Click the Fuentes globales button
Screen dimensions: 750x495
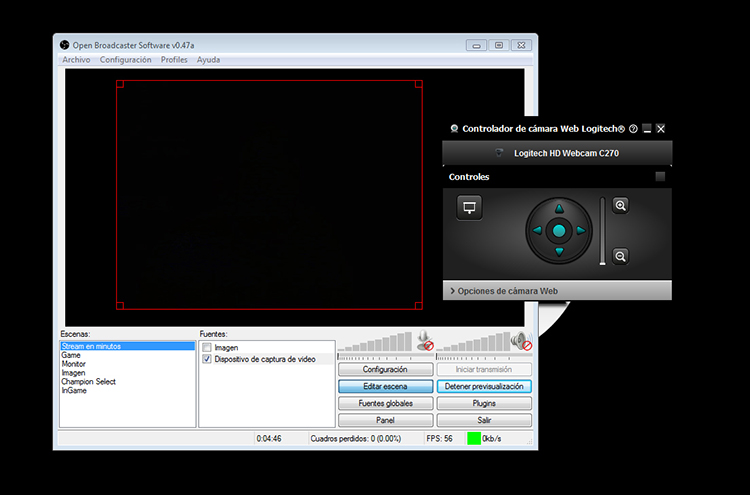coord(385,403)
